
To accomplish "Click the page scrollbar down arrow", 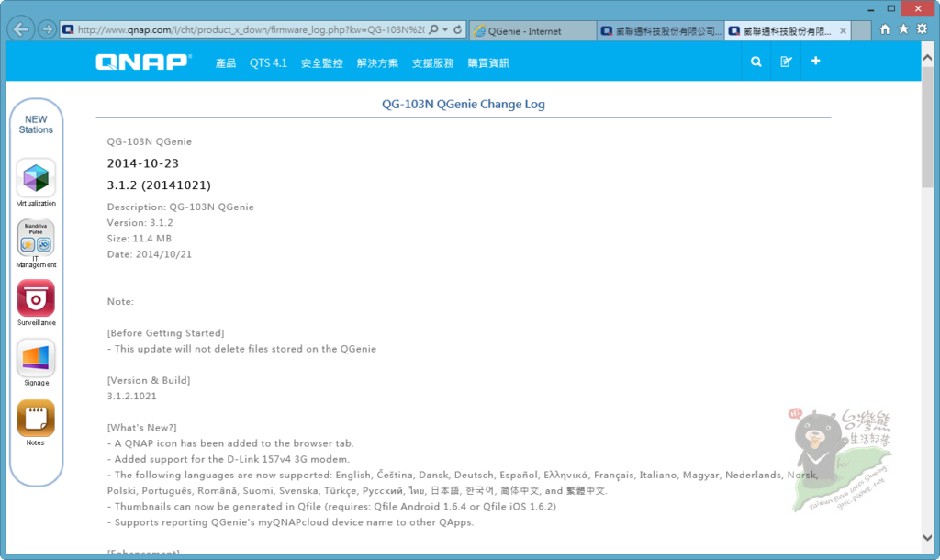I will coord(927,538).
